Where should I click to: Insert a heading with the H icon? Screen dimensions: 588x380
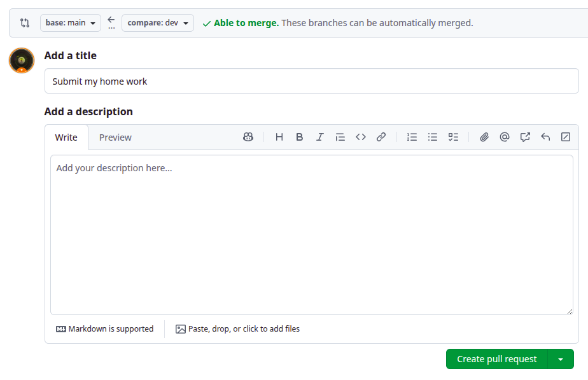coord(279,137)
